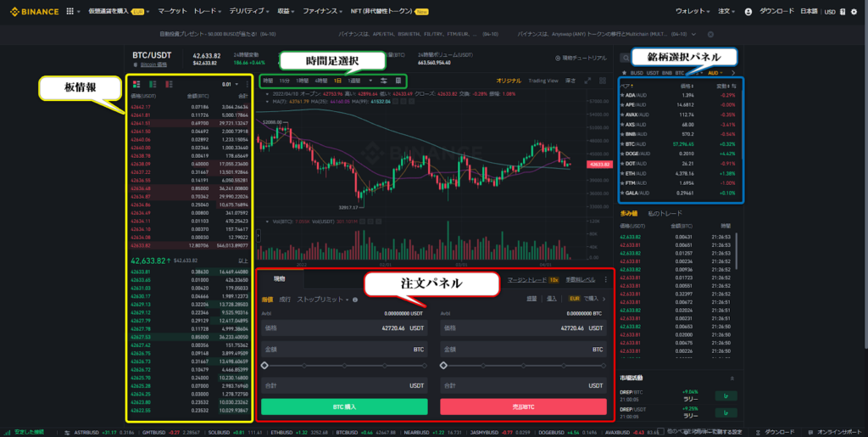868x437 pixels.
Task: Favorite the ETH/AUD pair star
Action: click(x=622, y=173)
